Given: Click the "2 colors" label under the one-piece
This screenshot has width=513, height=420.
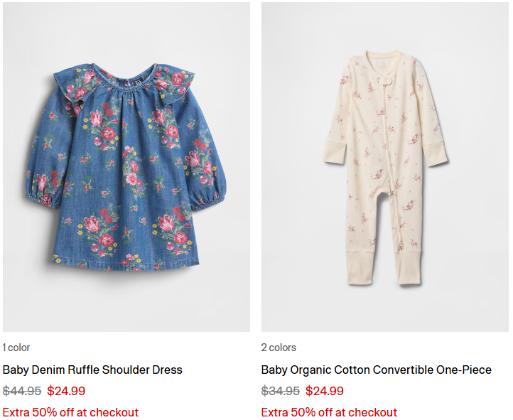Looking at the screenshot, I should pyautogui.click(x=279, y=348).
